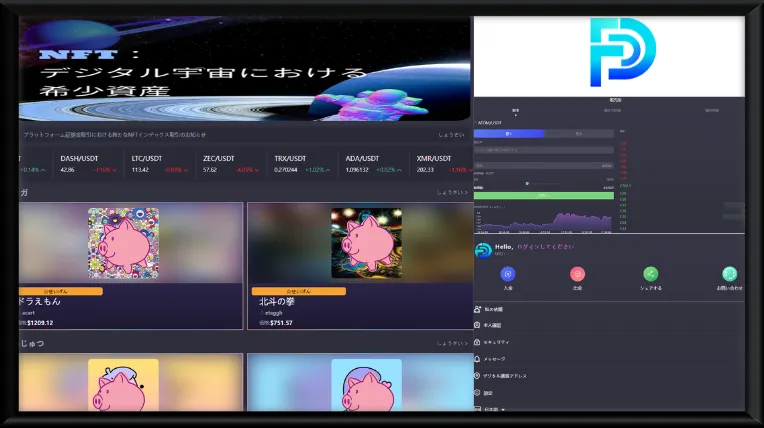Click the ADA/USDT ticker

(374, 164)
